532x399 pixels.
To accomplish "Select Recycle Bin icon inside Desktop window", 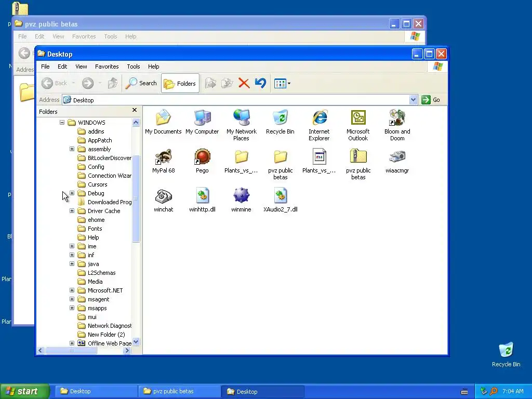I will click(x=280, y=118).
